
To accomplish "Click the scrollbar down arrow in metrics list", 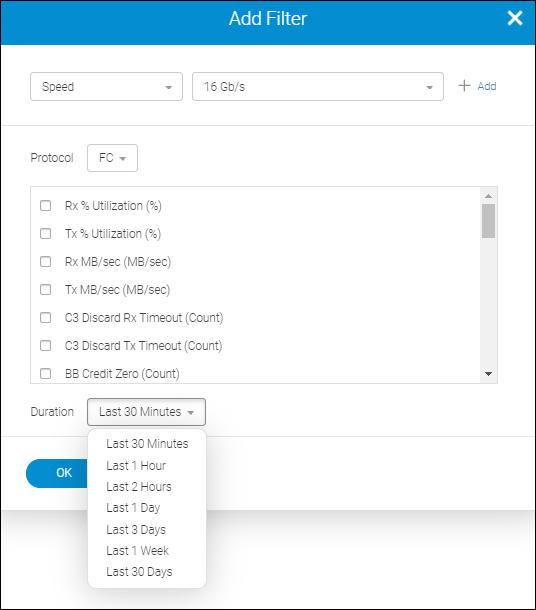I will click(x=489, y=374).
